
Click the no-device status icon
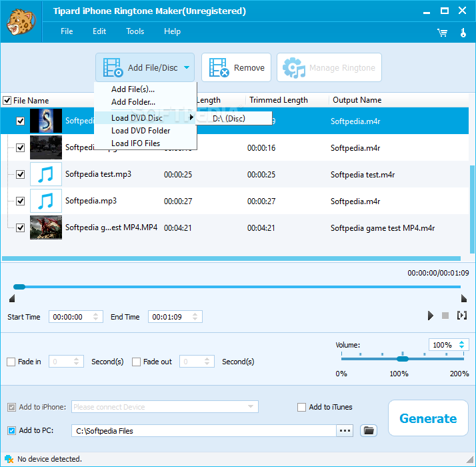click(x=9, y=459)
